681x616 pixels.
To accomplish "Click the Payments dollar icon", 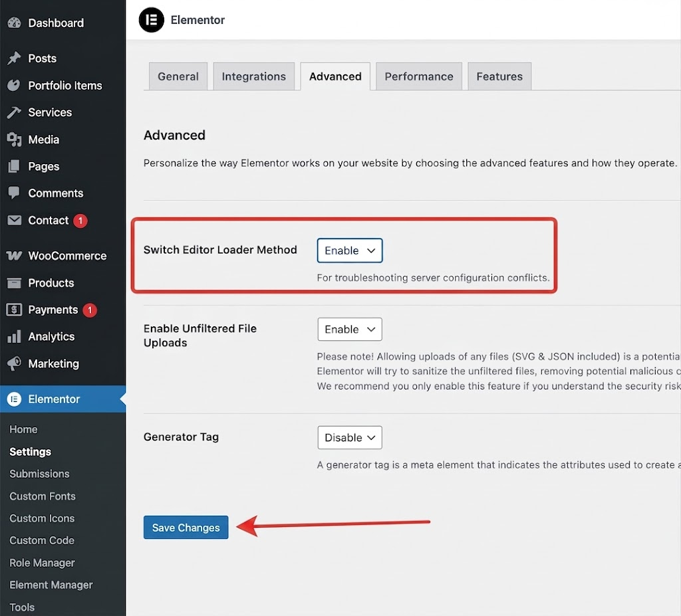I will 14,310.
